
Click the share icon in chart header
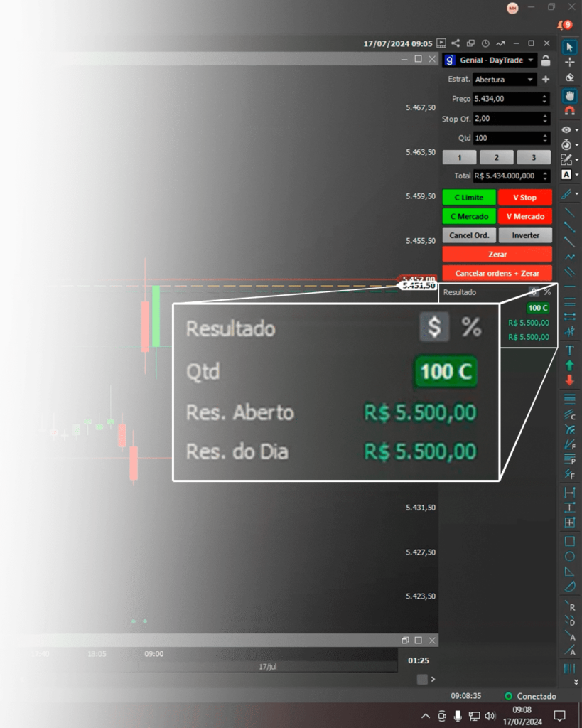coord(456,43)
